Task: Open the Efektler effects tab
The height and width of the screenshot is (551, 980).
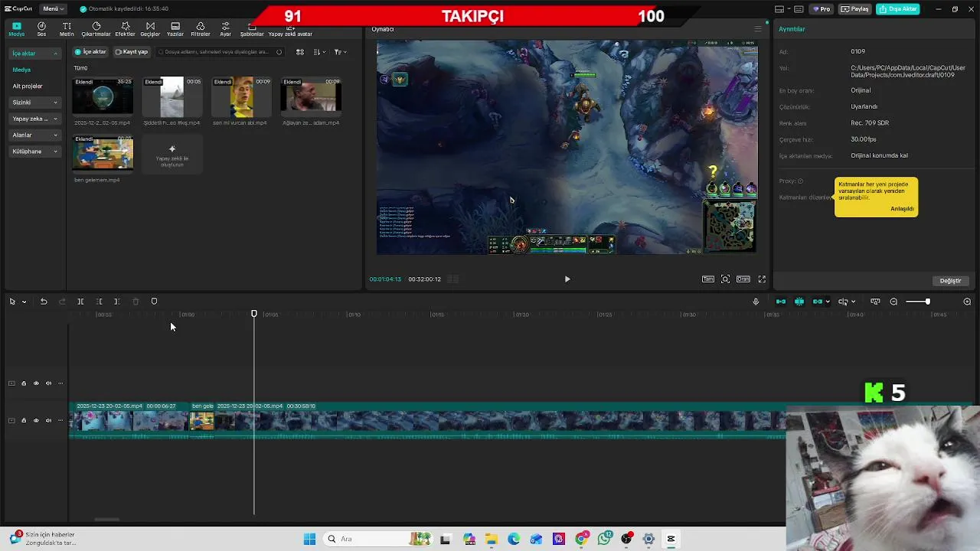Action: 125,29
